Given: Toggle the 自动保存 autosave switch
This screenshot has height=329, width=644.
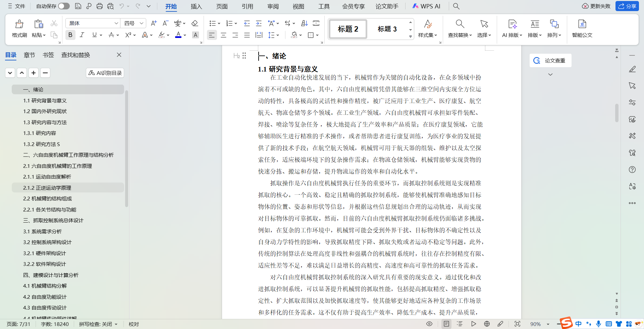Looking at the screenshot, I should tap(64, 6).
